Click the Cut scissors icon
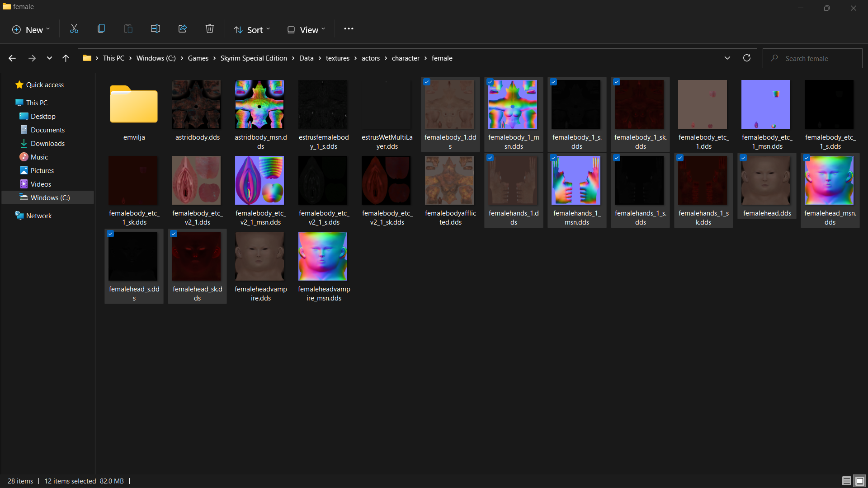The image size is (868, 488). pos(74,29)
